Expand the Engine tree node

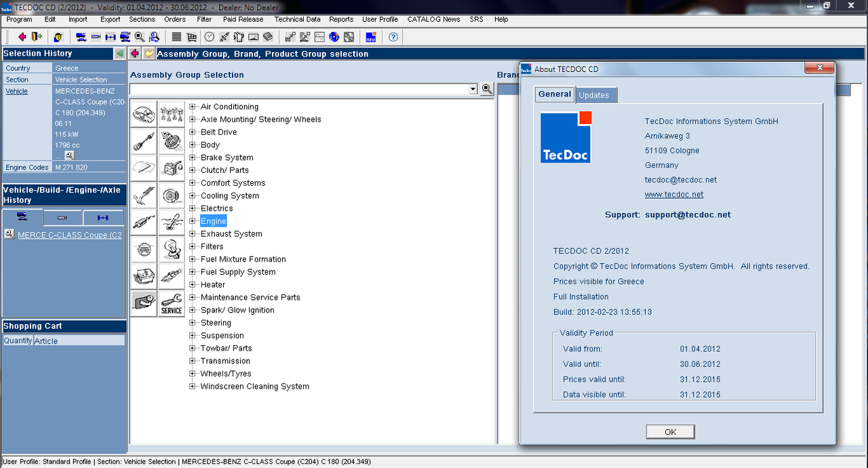point(193,221)
